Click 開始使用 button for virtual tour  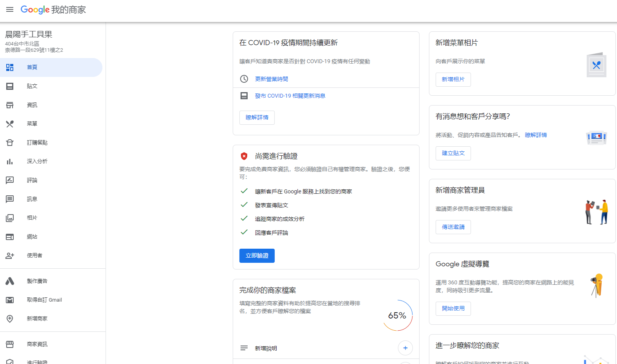(453, 309)
